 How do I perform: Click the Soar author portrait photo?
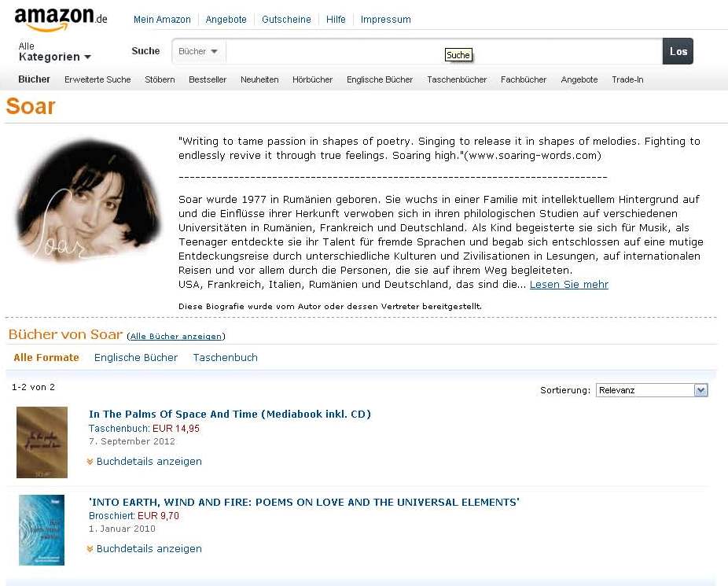click(x=87, y=200)
